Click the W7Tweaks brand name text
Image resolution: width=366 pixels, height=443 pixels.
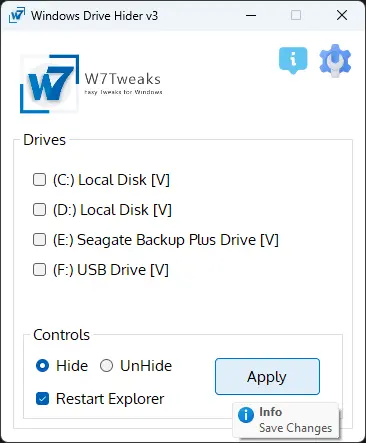[x=123, y=79]
